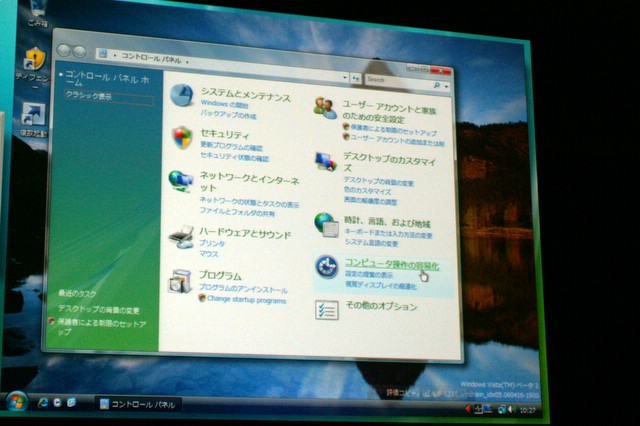Click the red tray icon at tray start
This screenshot has width=640, height=426.
[469, 408]
